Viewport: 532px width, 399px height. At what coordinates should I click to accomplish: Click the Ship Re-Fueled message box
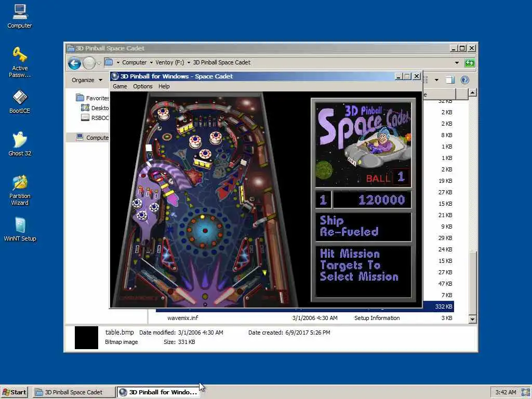coord(363,227)
